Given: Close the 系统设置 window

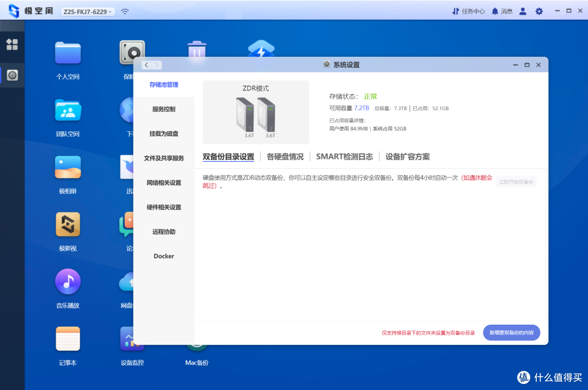Looking at the screenshot, I should (x=538, y=65).
